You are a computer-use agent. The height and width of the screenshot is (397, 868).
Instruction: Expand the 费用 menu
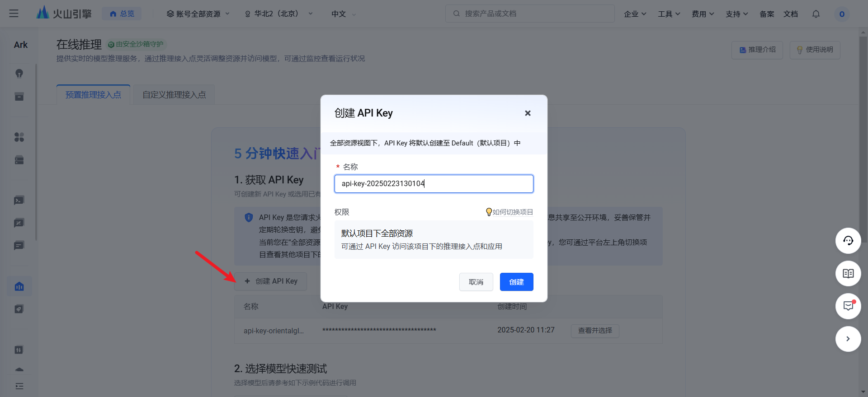[703, 14]
